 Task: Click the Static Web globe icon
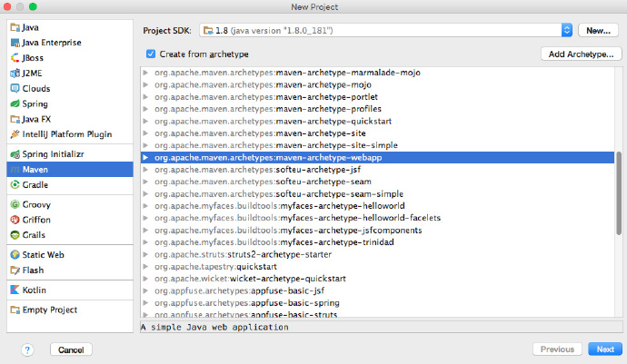(x=15, y=254)
